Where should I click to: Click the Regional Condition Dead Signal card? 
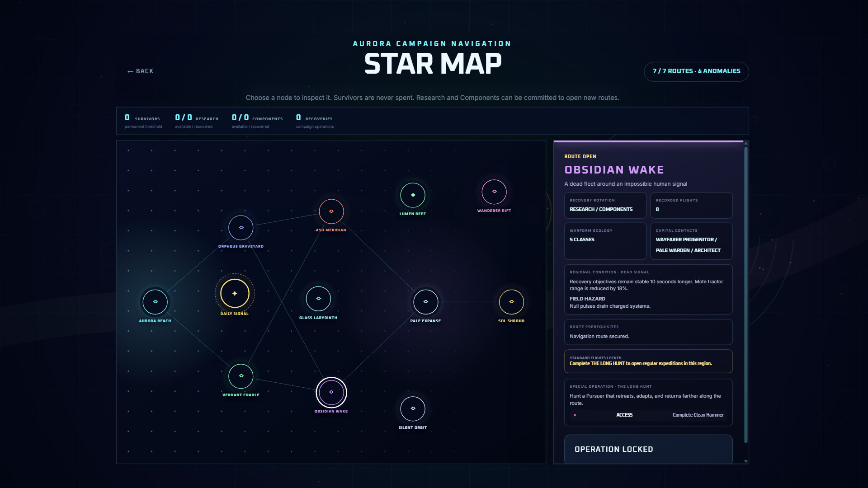click(648, 289)
